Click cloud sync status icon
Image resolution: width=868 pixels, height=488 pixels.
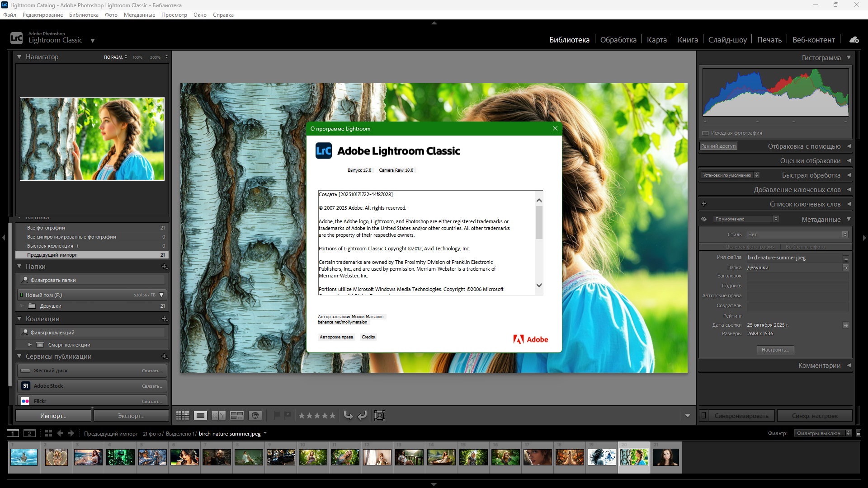[854, 40]
